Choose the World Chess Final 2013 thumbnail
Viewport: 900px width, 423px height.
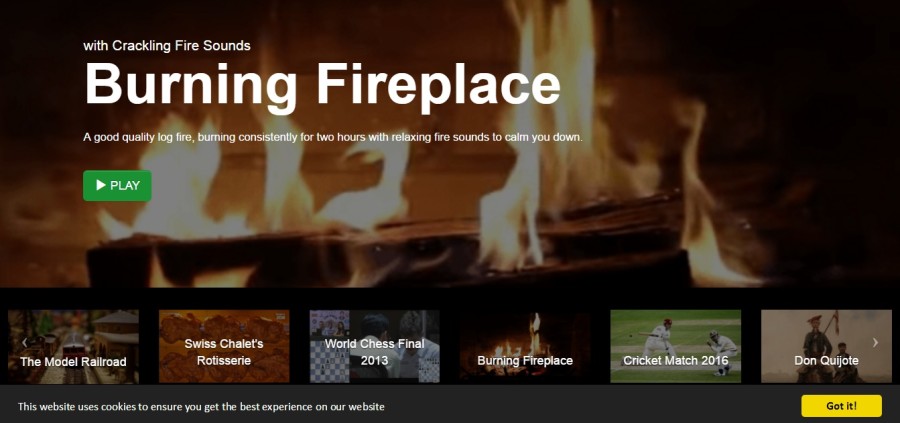375,347
